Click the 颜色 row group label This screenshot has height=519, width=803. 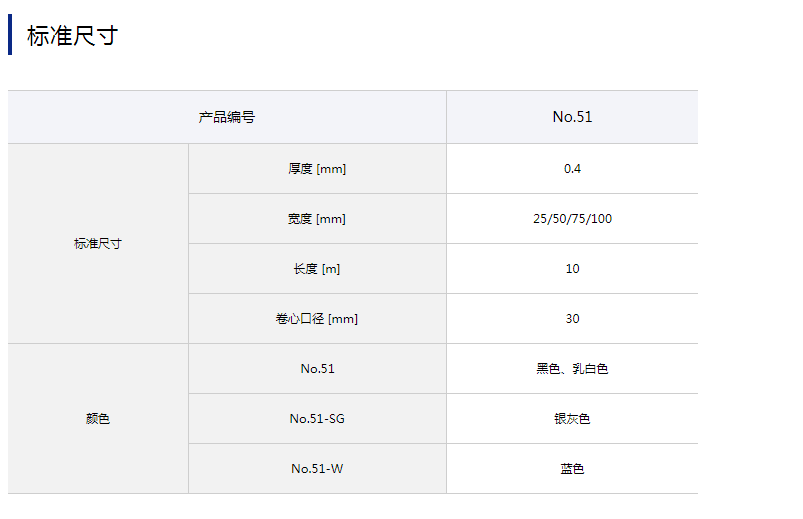[x=98, y=419]
